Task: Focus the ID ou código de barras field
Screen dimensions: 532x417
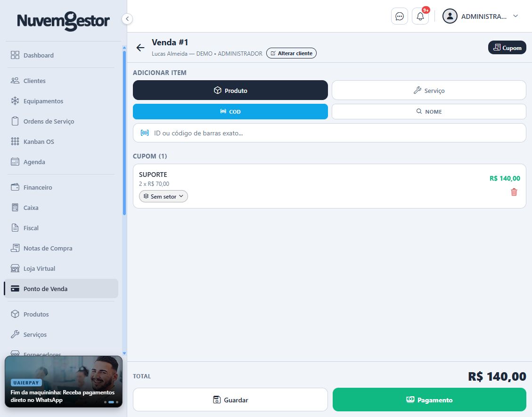Action: coord(329,133)
